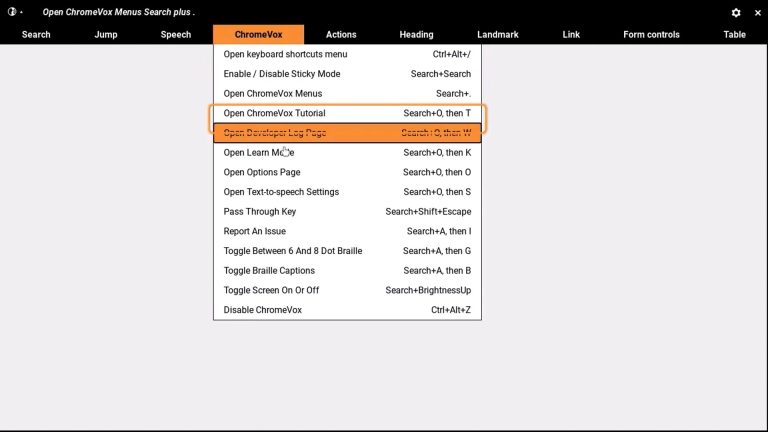Open the Speech menu
768x432 pixels.
click(176, 35)
